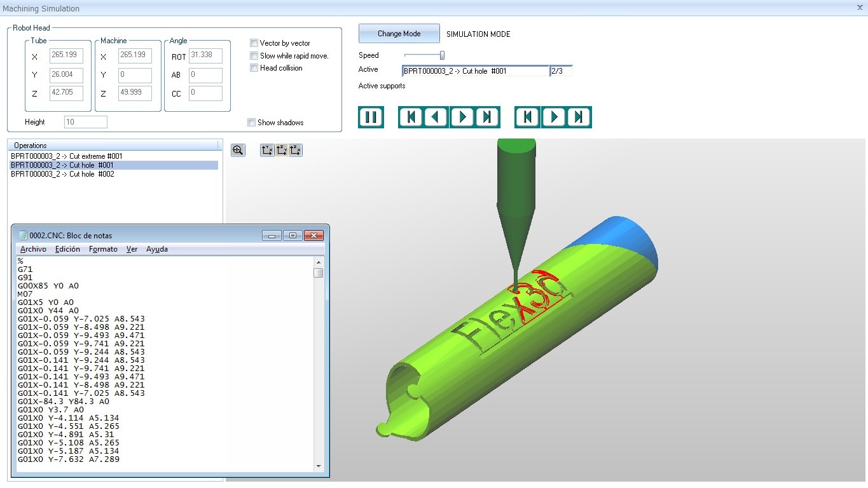
Task: Click the Change Mode button
Action: coord(399,34)
